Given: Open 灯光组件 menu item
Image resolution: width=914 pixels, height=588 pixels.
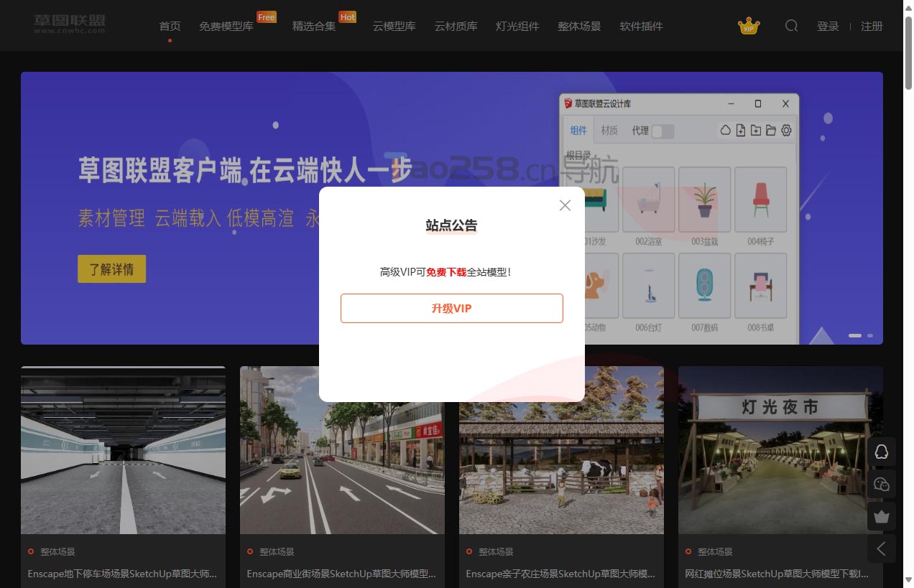Looking at the screenshot, I should [x=517, y=27].
